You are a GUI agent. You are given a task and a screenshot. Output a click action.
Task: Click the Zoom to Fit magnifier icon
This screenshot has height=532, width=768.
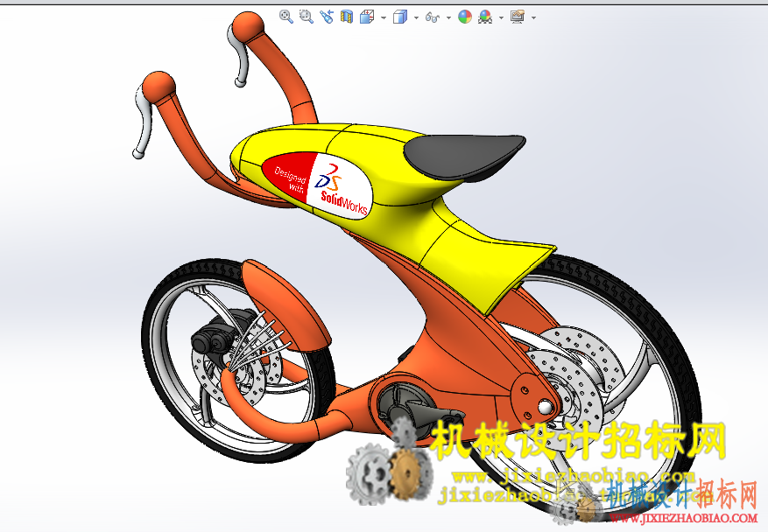[286, 17]
